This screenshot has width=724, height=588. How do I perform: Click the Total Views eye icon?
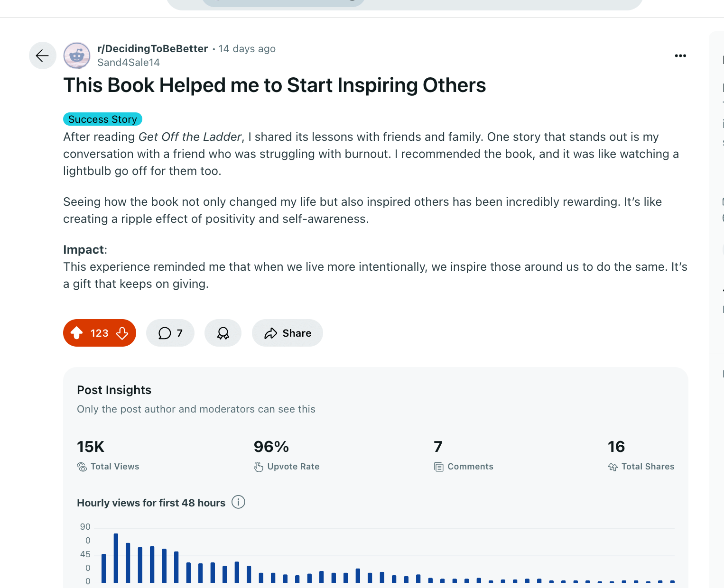click(x=82, y=467)
